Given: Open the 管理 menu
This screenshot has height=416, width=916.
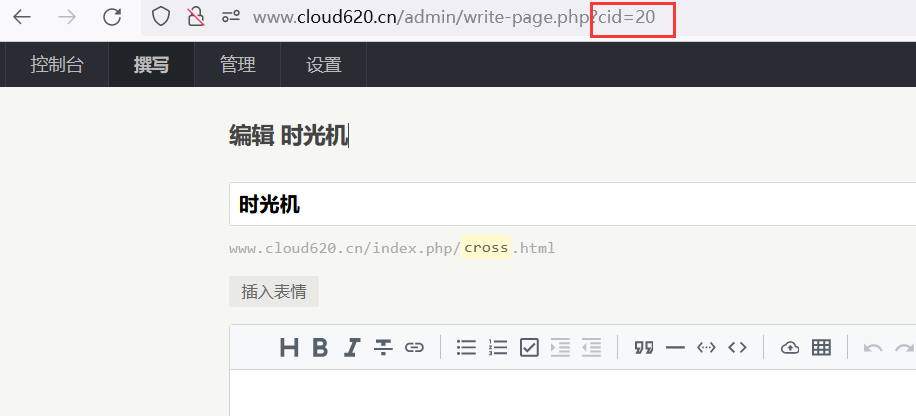Looking at the screenshot, I should click(x=238, y=64).
